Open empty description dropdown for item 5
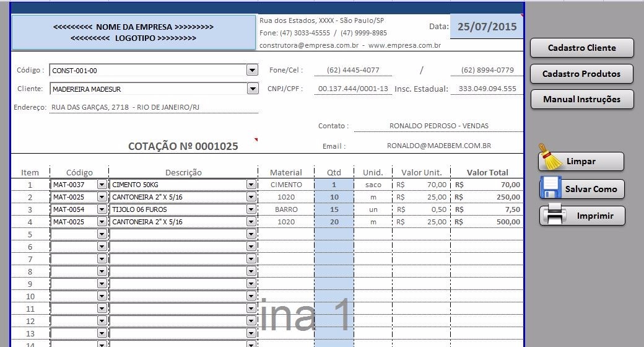 (x=251, y=234)
